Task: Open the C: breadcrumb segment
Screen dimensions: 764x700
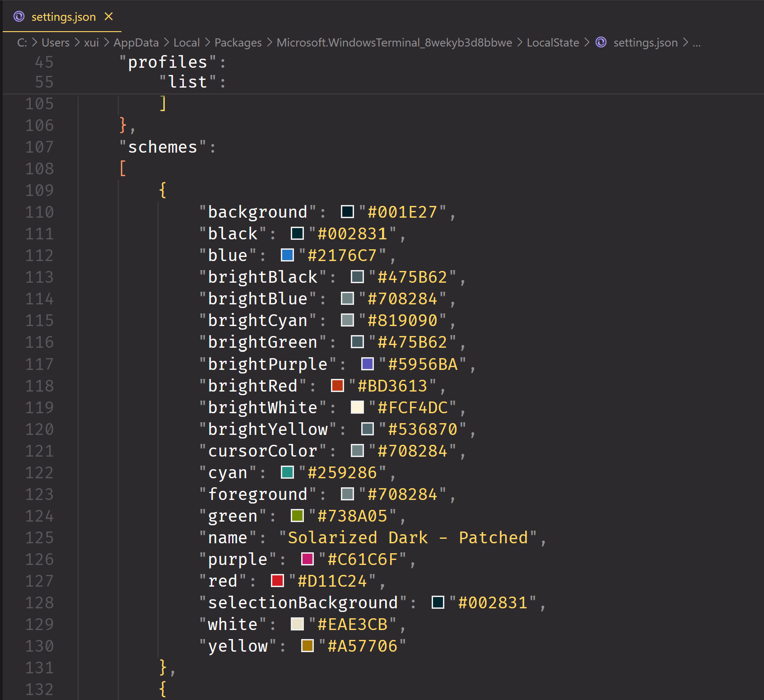Action: pyautogui.click(x=22, y=42)
